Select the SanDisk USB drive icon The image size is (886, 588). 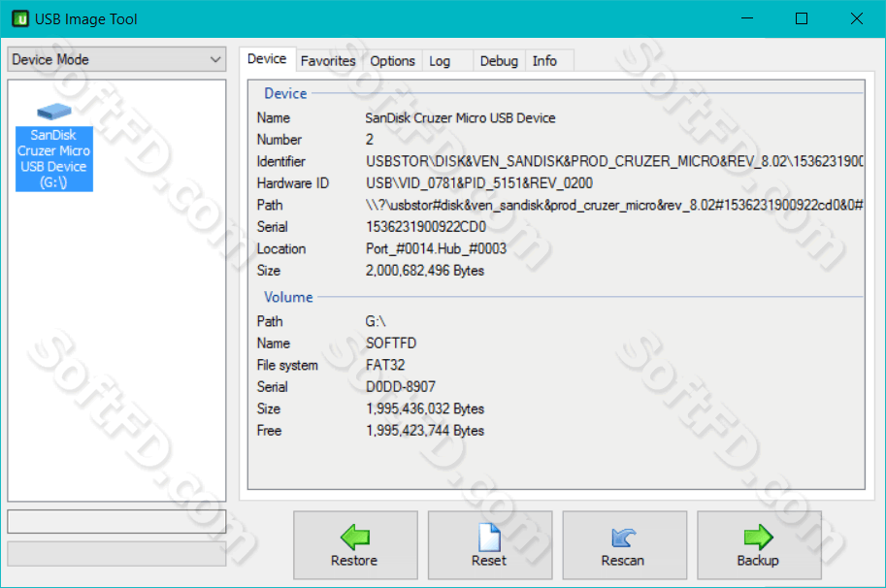pos(54,112)
